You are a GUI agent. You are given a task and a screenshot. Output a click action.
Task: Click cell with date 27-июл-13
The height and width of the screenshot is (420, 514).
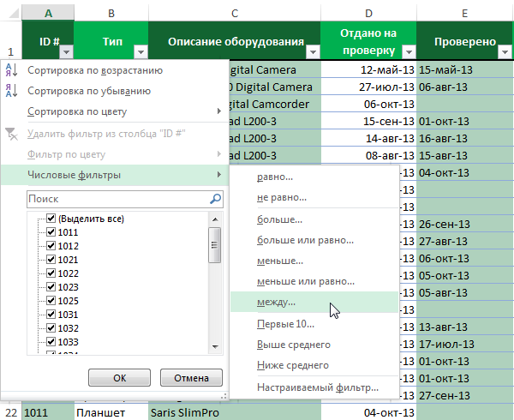click(x=368, y=87)
